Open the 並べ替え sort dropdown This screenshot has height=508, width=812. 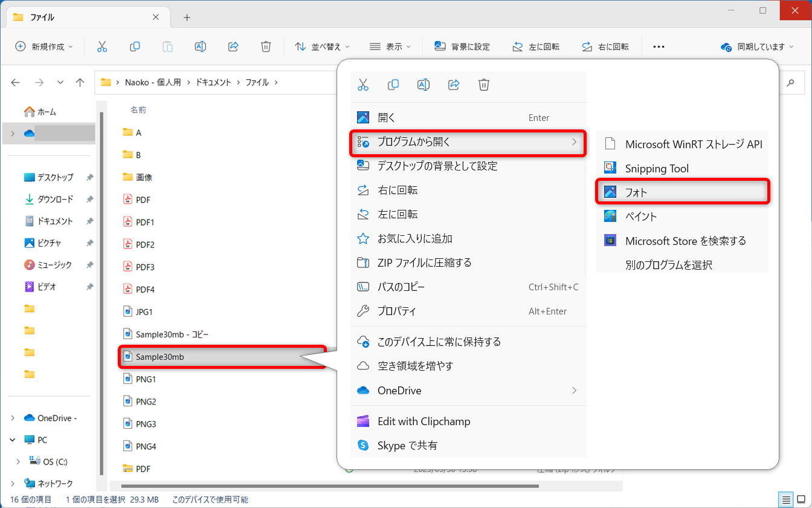coord(322,47)
